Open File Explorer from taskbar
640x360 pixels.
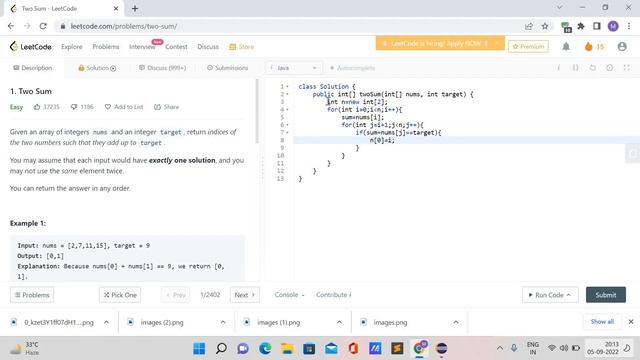click(287, 349)
